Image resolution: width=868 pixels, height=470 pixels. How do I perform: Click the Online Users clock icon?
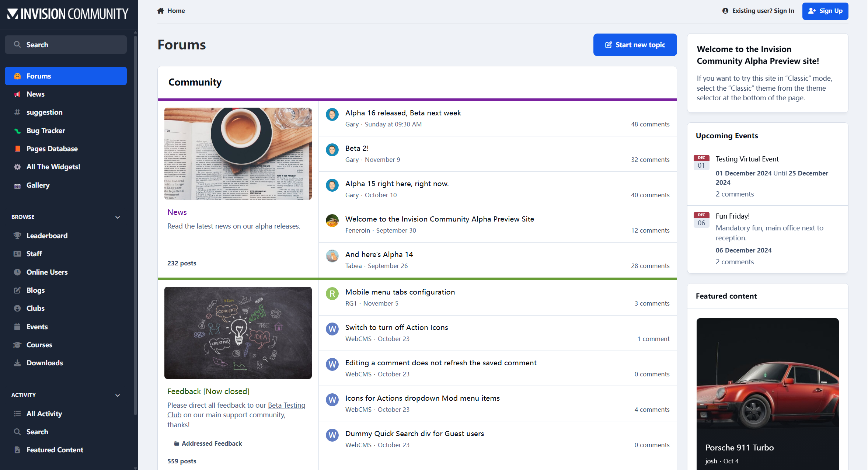[x=17, y=272]
